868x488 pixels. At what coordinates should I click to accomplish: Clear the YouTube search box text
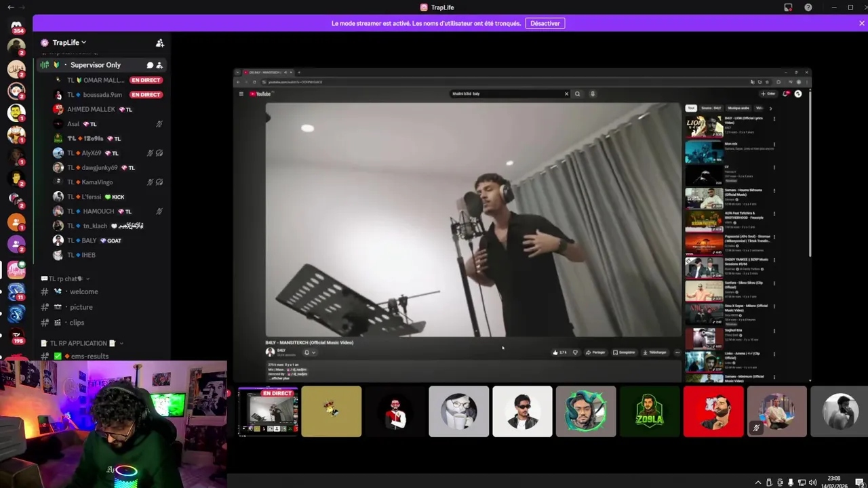(566, 94)
